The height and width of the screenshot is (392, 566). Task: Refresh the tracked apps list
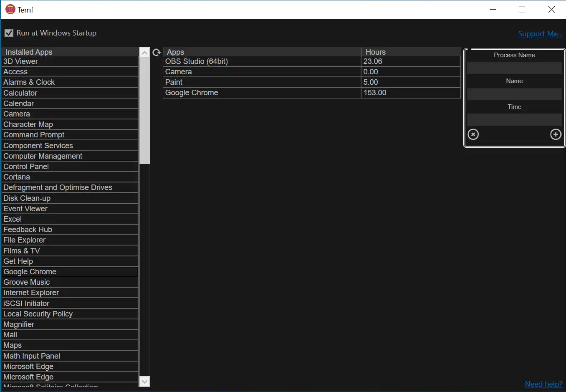157,52
